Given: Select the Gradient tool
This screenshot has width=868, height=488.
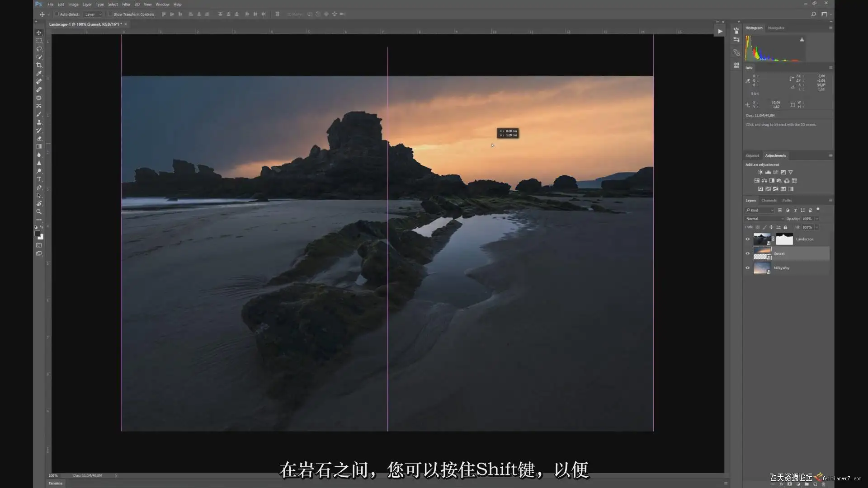Looking at the screenshot, I should [x=39, y=147].
